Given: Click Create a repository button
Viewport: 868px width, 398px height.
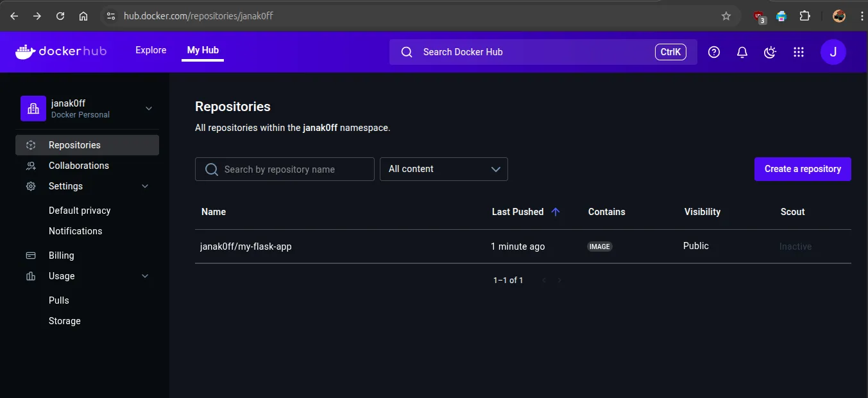Looking at the screenshot, I should click(803, 169).
